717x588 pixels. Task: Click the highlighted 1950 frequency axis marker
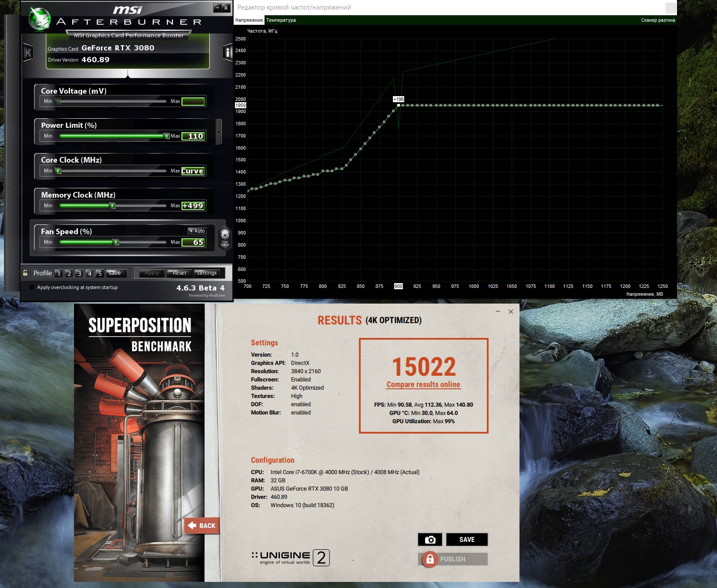pyautogui.click(x=241, y=105)
